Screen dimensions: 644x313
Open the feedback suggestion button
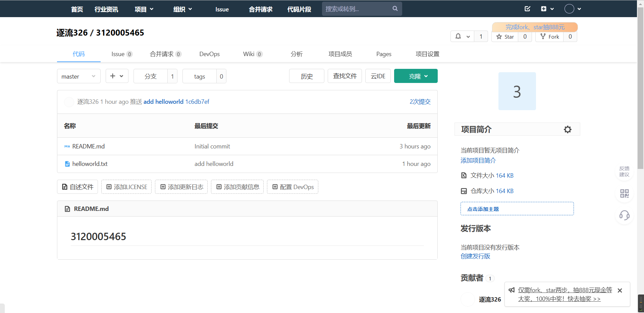tap(624, 171)
